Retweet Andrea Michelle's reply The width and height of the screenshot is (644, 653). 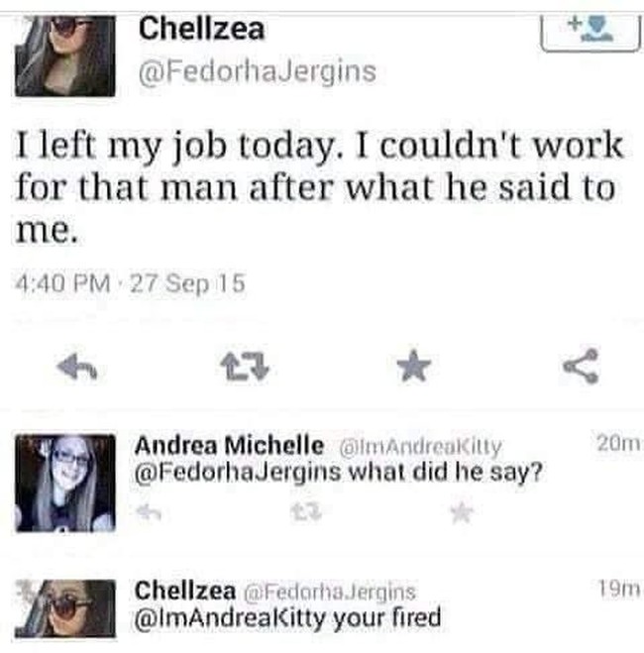[x=301, y=511]
